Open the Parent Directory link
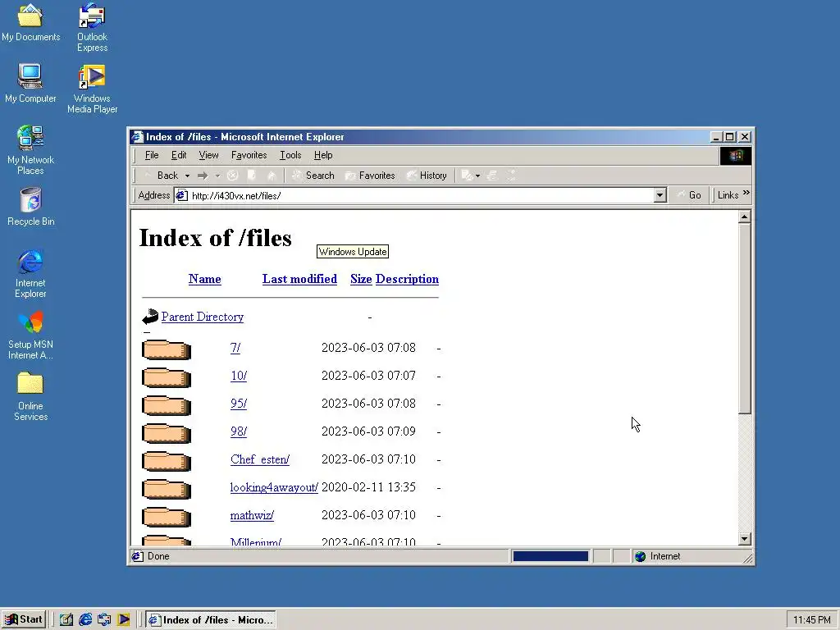Viewport: 840px width, 630px height. pos(203,317)
